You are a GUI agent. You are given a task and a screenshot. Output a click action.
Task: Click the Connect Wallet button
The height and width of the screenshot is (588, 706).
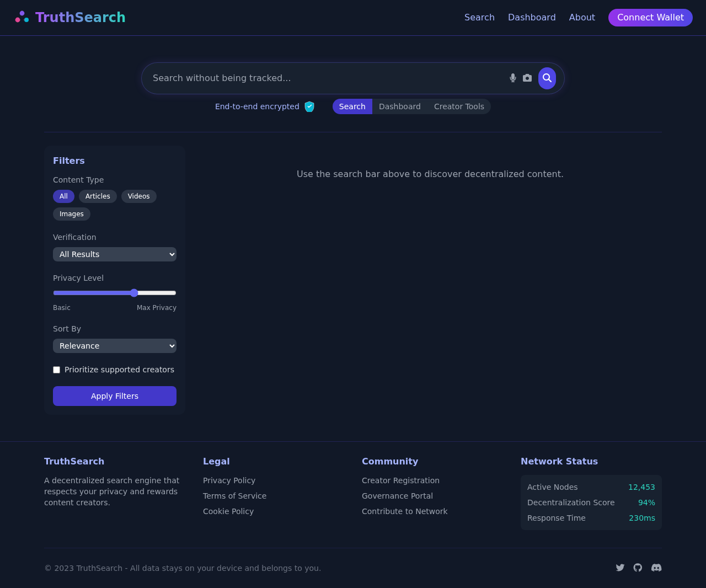click(650, 18)
